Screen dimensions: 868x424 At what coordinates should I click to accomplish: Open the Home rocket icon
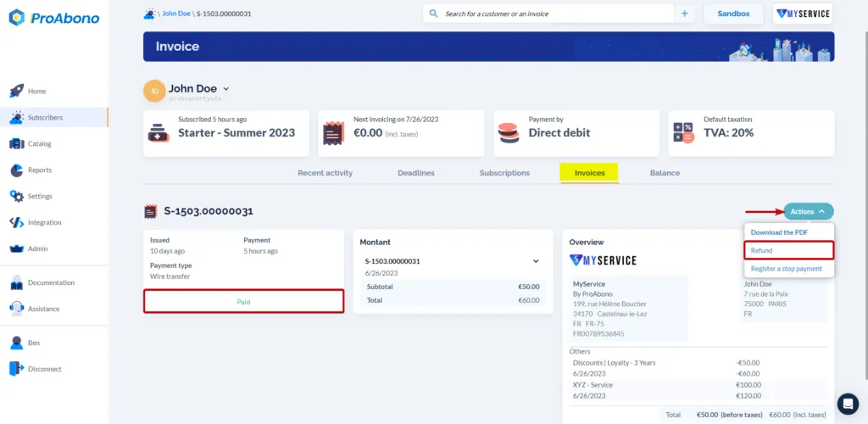[17, 91]
